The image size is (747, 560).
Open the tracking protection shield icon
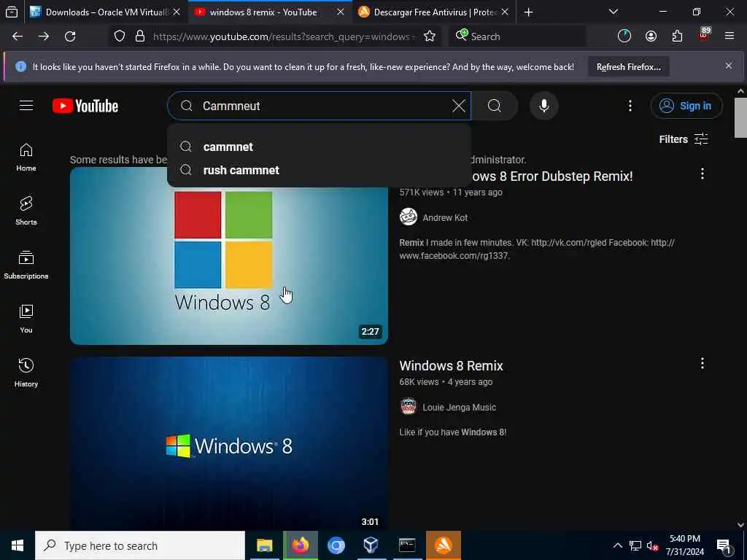[x=120, y=36]
